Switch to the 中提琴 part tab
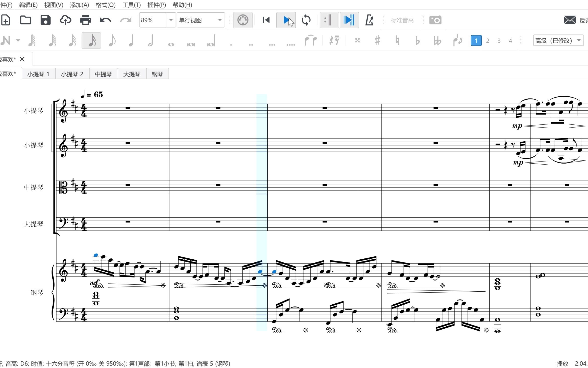Image resolution: width=588 pixels, height=368 pixels. tap(103, 74)
